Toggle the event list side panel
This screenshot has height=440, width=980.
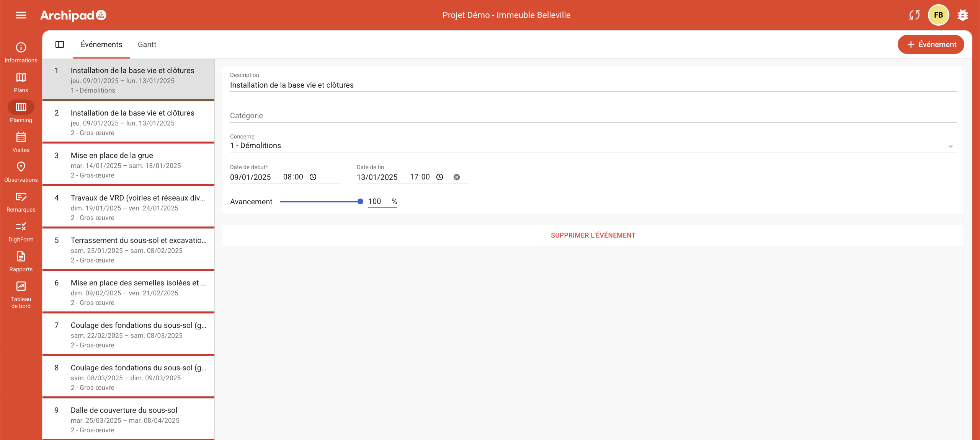tap(60, 44)
